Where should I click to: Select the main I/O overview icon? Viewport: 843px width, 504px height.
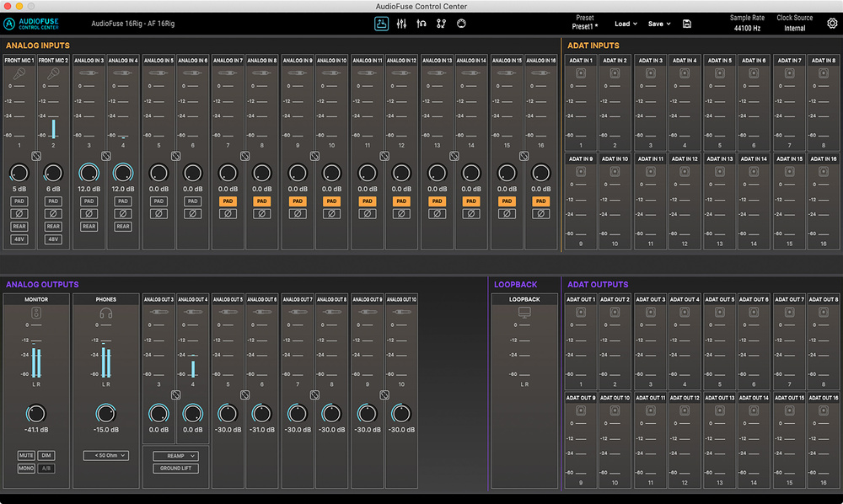pyautogui.click(x=382, y=24)
